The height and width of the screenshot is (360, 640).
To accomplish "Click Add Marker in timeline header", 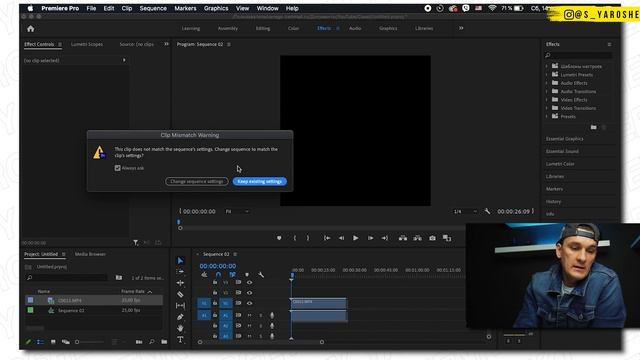I will 247,275.
